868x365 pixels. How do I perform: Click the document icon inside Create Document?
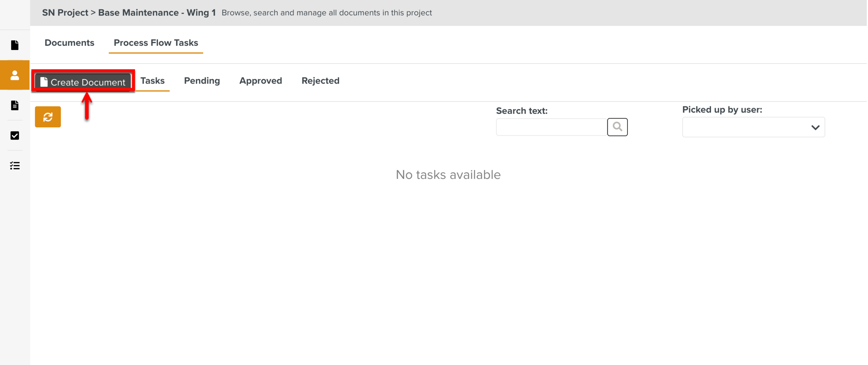tap(44, 82)
